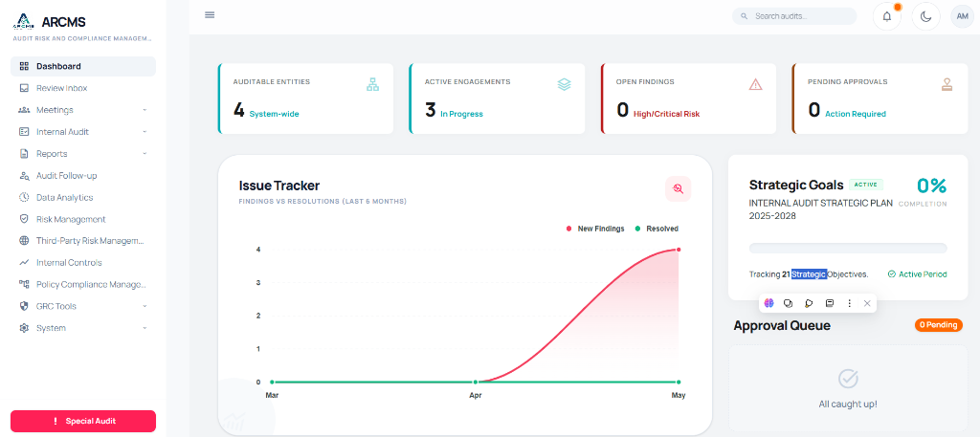Click the Internal Controls trend-line icon
The height and width of the screenshot is (437, 980).
tap(24, 263)
